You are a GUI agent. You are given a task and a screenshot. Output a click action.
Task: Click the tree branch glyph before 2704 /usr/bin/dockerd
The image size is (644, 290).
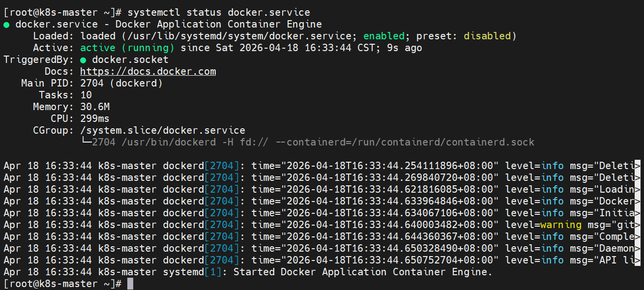tap(86, 143)
